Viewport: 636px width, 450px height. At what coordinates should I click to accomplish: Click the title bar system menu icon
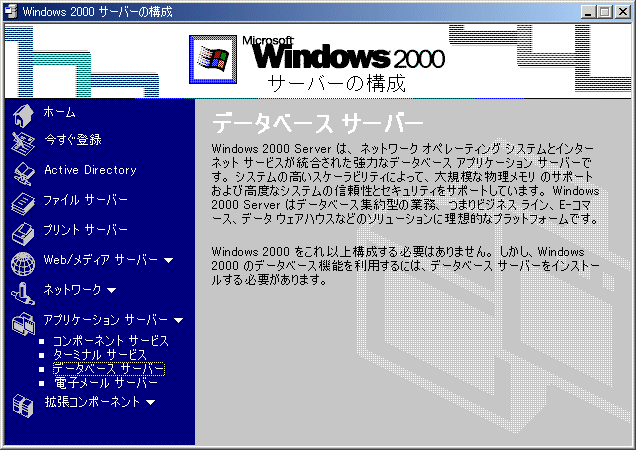pos(11,12)
